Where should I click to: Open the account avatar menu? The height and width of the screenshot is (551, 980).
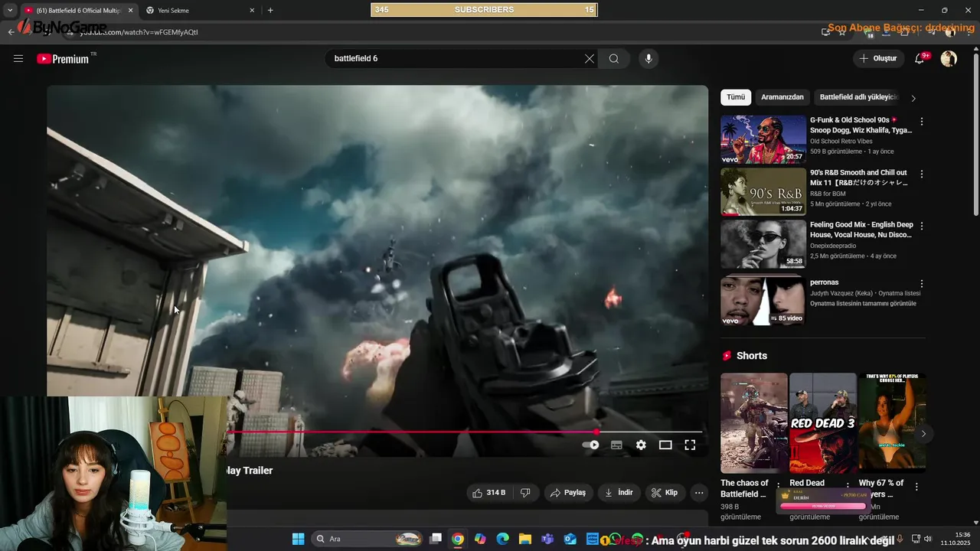(x=949, y=59)
